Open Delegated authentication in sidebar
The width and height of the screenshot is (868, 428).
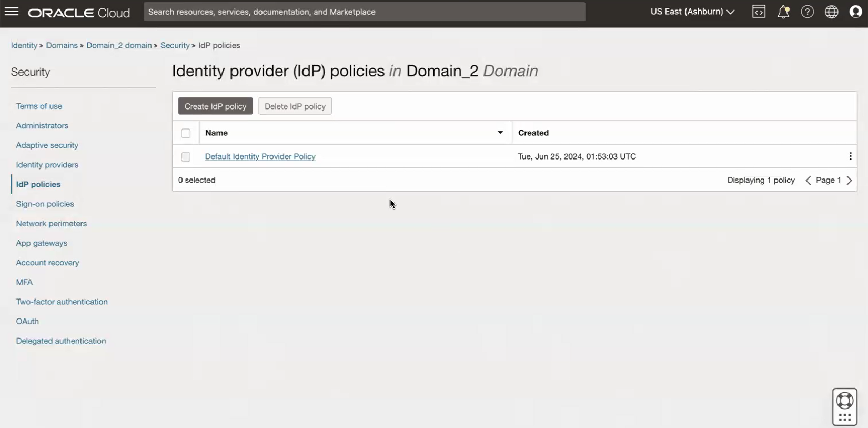pos(61,341)
